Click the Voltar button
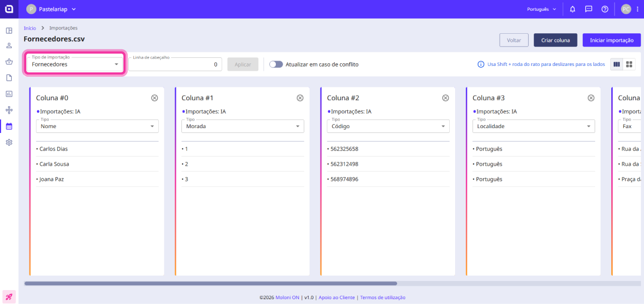This screenshot has width=644, height=304. pos(514,40)
